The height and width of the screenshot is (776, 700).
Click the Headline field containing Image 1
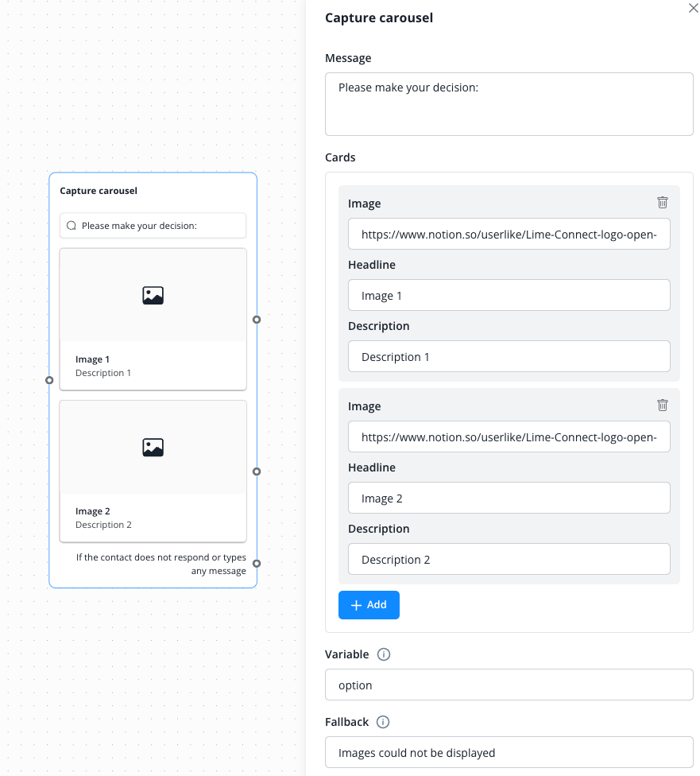509,296
